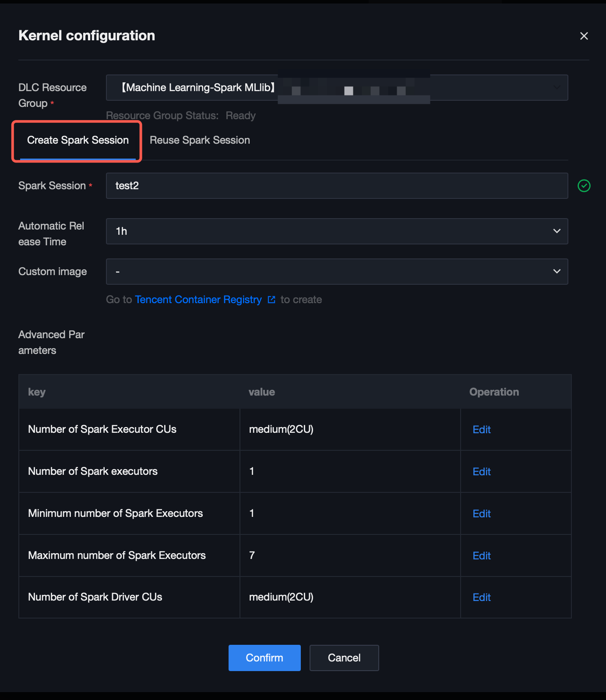Click the key column header
606x700 pixels.
(37, 392)
